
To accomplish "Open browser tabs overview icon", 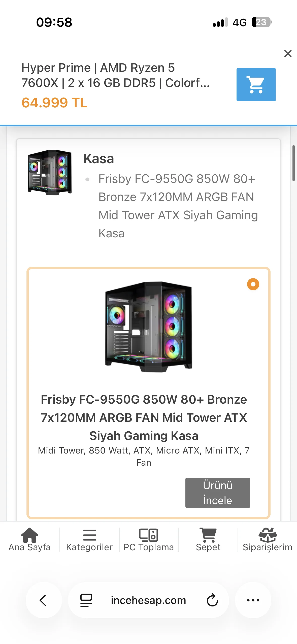I will [x=86, y=600].
